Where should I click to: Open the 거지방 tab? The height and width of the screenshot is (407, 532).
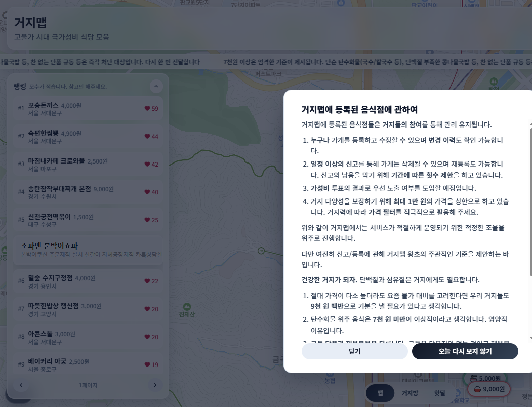410,393
